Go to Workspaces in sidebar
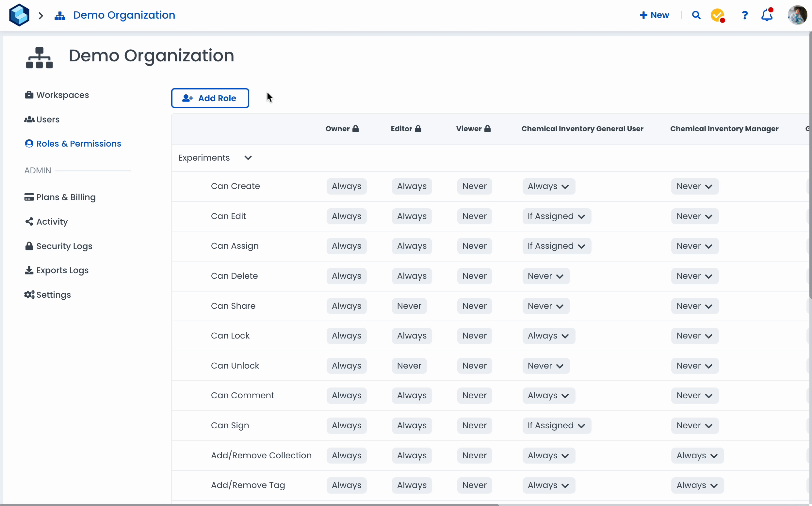812x506 pixels. coord(62,95)
